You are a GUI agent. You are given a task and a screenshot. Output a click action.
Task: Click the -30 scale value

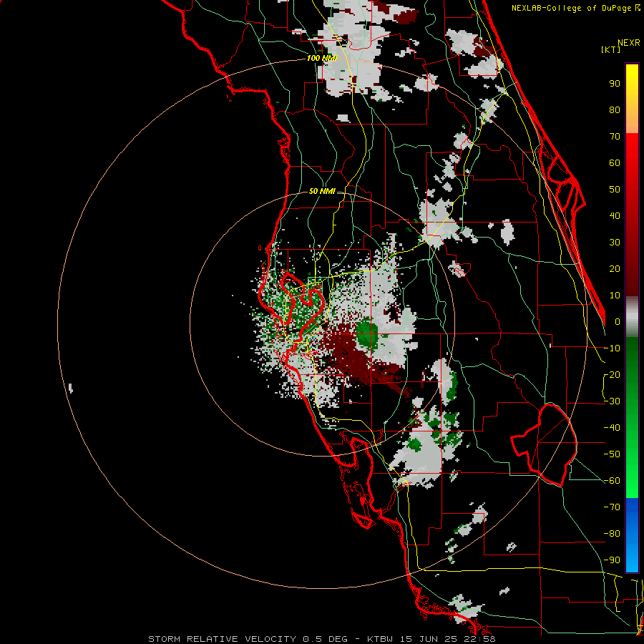[612, 401]
